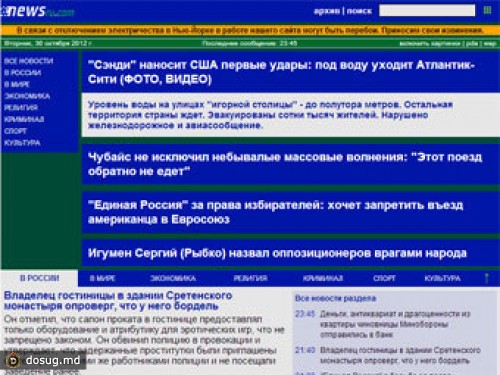Open headline about 'Сэнди' hitting США
Viewport: 500px width, 375px height.
281,72
